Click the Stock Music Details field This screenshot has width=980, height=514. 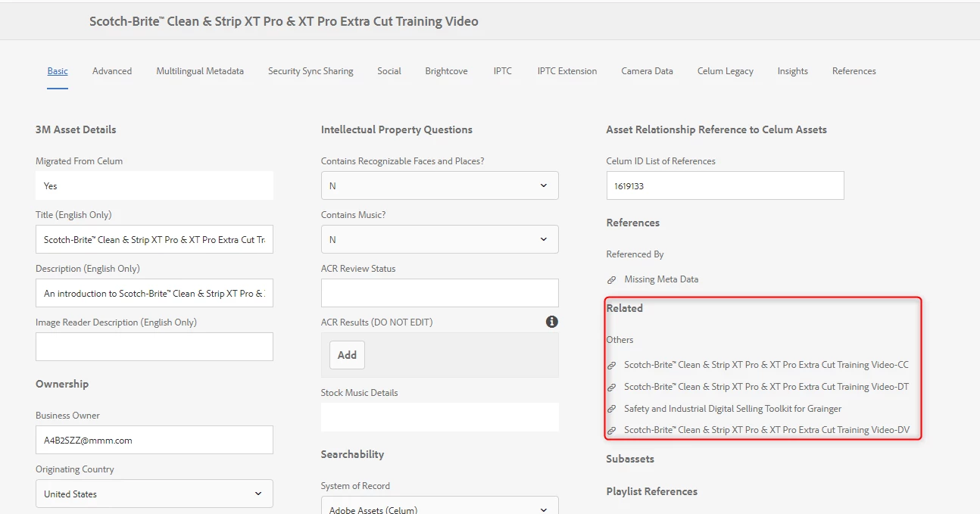[439, 417]
